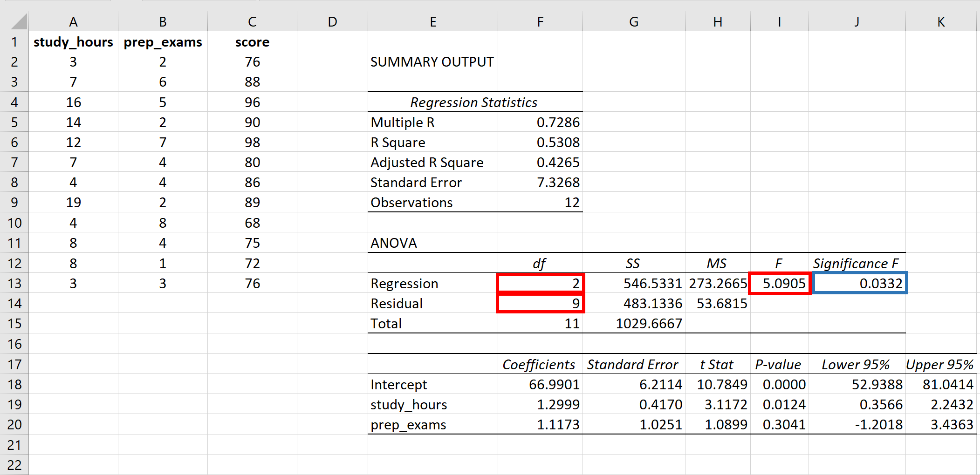
Task: Select row 13 header number
Action: click(14, 283)
